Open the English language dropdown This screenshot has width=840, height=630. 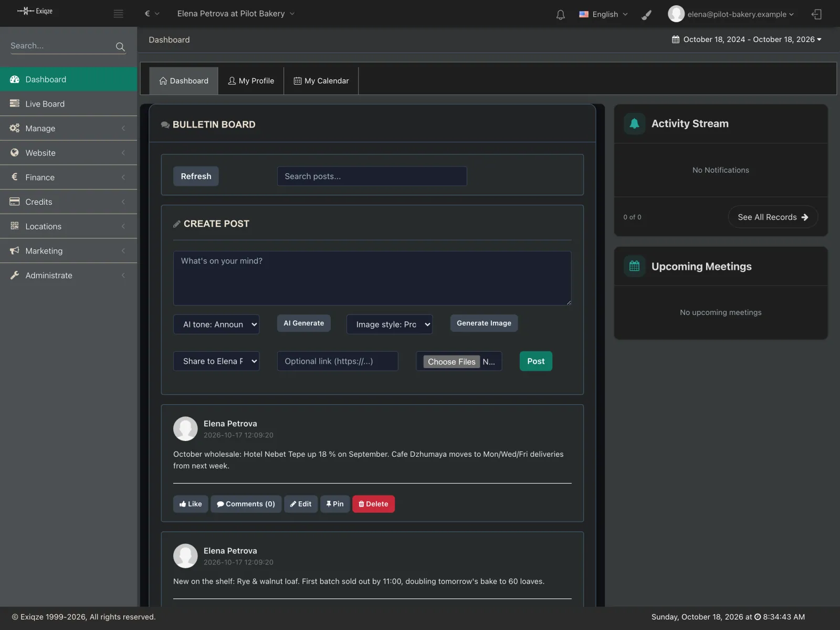[603, 14]
